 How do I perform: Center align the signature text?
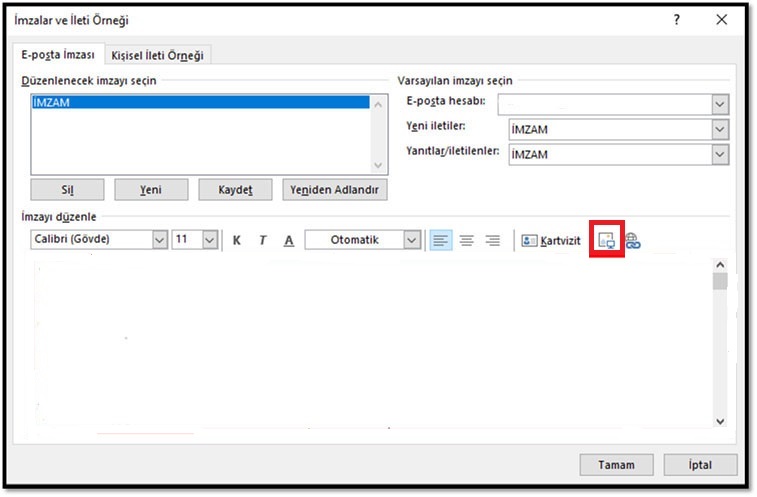pyautogui.click(x=466, y=240)
